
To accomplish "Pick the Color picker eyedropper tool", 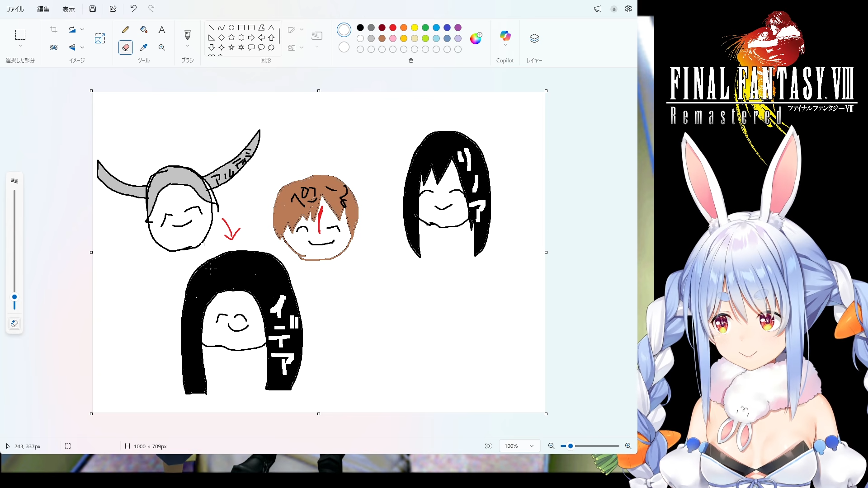I will 144,47.
